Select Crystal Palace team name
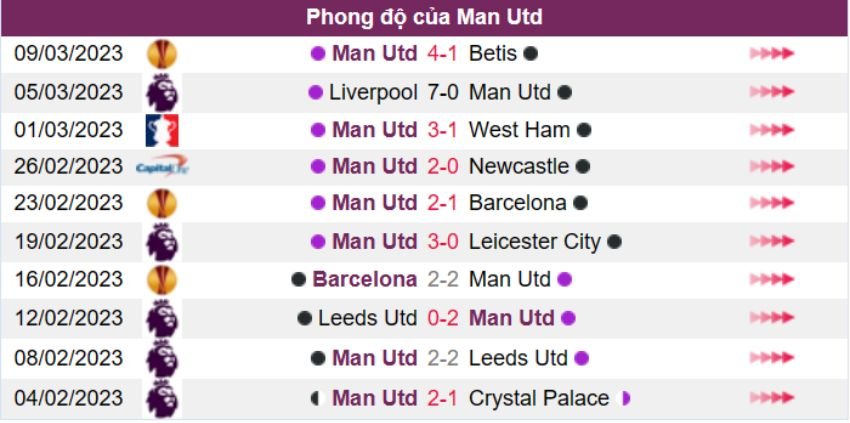The width and height of the screenshot is (850, 423). 538,398
